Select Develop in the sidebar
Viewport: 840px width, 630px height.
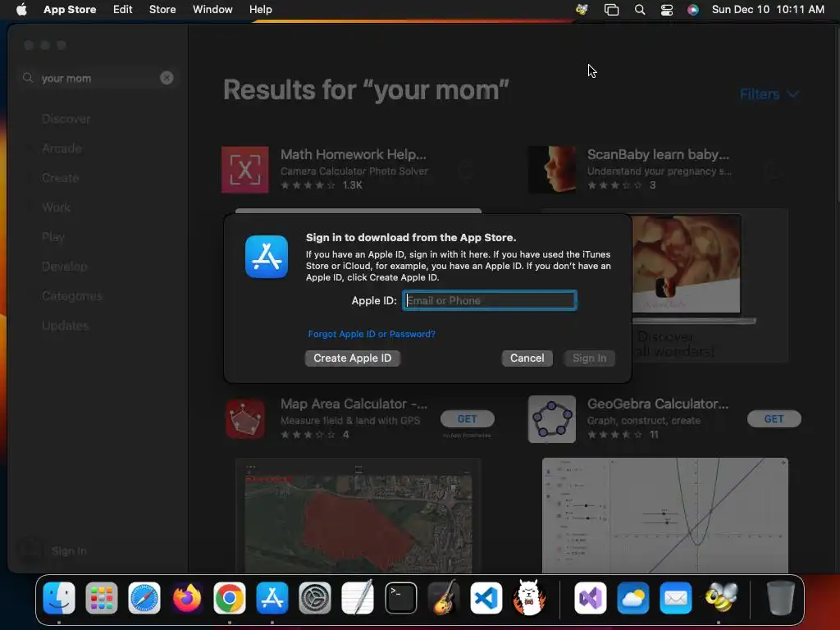64,267
